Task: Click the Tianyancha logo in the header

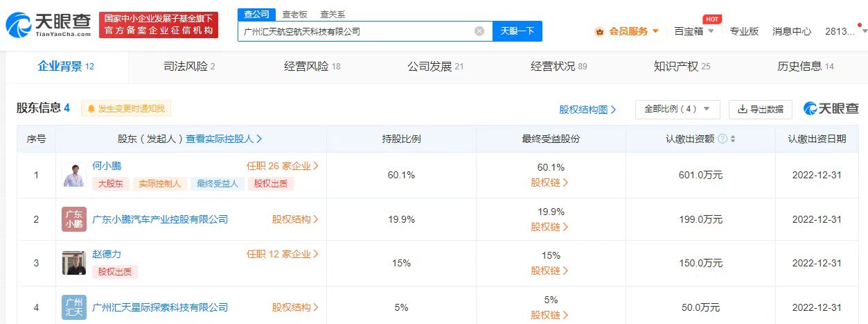Action: [48, 25]
